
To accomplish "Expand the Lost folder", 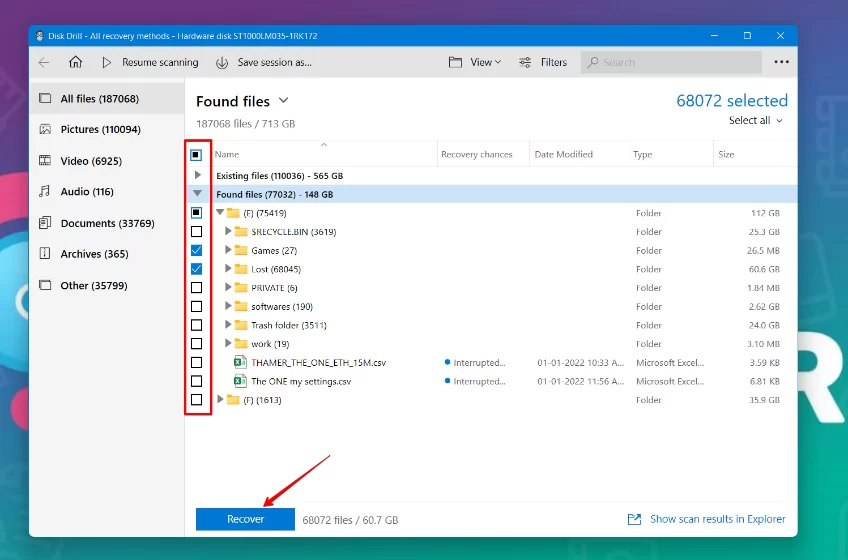I will click(x=228, y=268).
